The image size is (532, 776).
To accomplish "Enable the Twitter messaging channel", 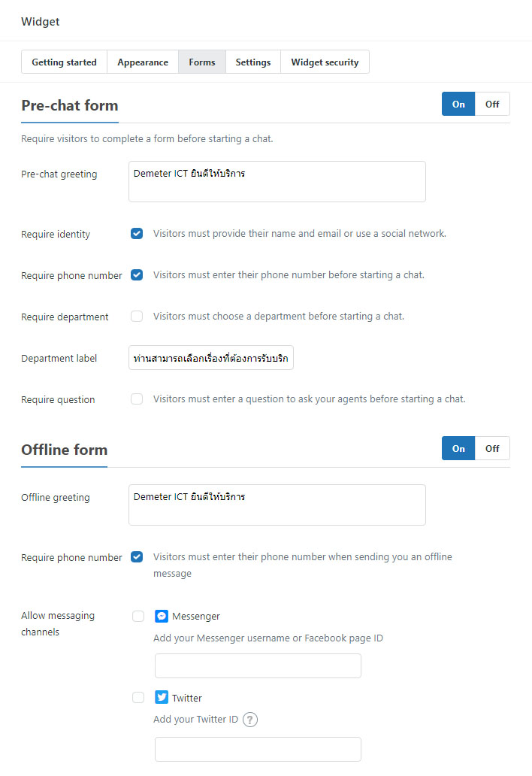I will [x=138, y=698].
